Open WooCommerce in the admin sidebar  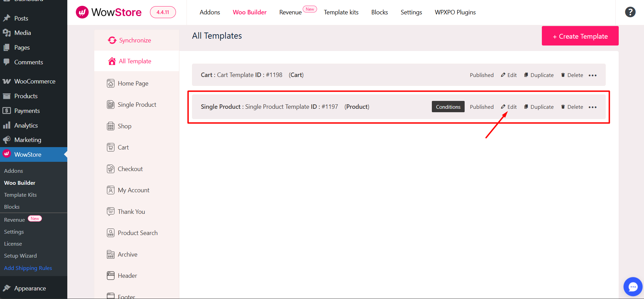(35, 81)
